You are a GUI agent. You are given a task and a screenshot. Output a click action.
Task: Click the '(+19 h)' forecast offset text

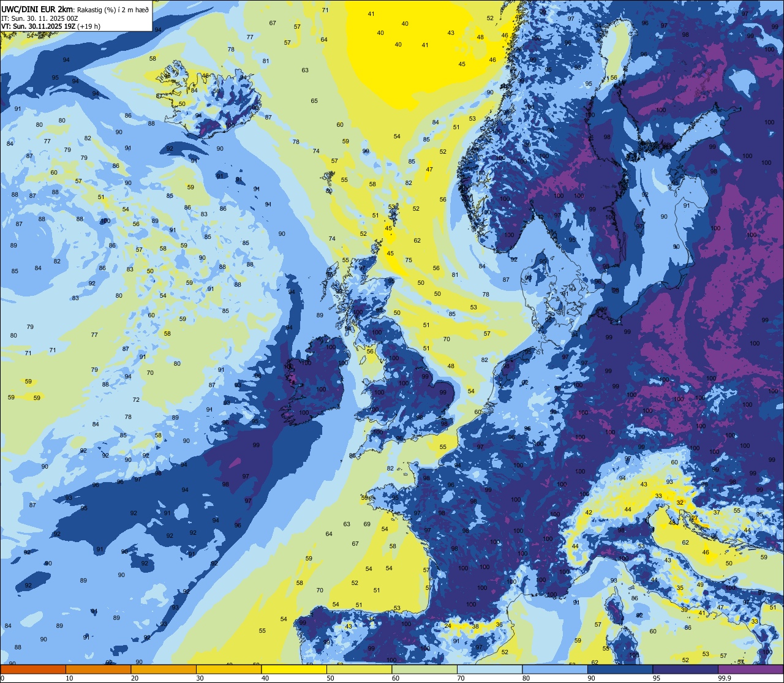[x=89, y=26]
